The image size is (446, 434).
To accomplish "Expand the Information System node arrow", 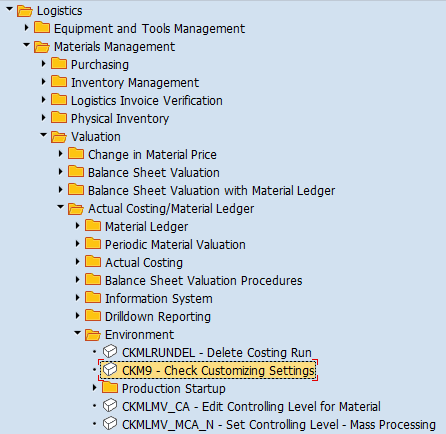I will [x=78, y=297].
